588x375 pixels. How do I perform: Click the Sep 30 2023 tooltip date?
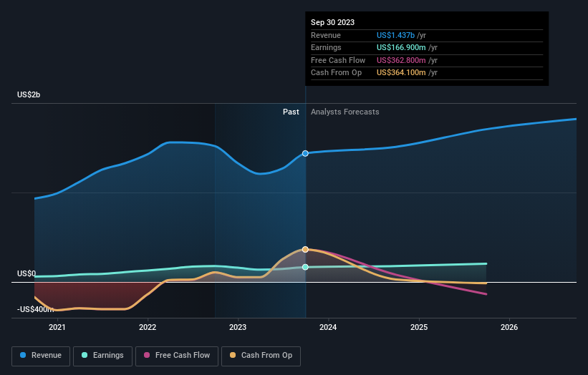[x=332, y=22]
